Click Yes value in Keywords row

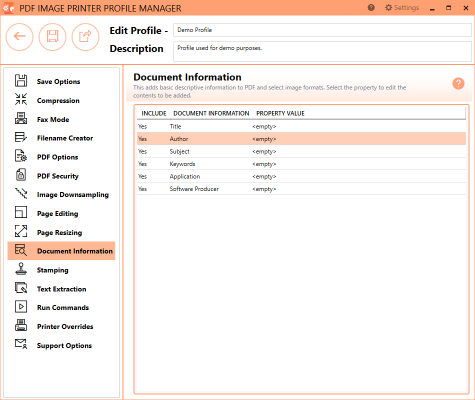pyautogui.click(x=142, y=164)
